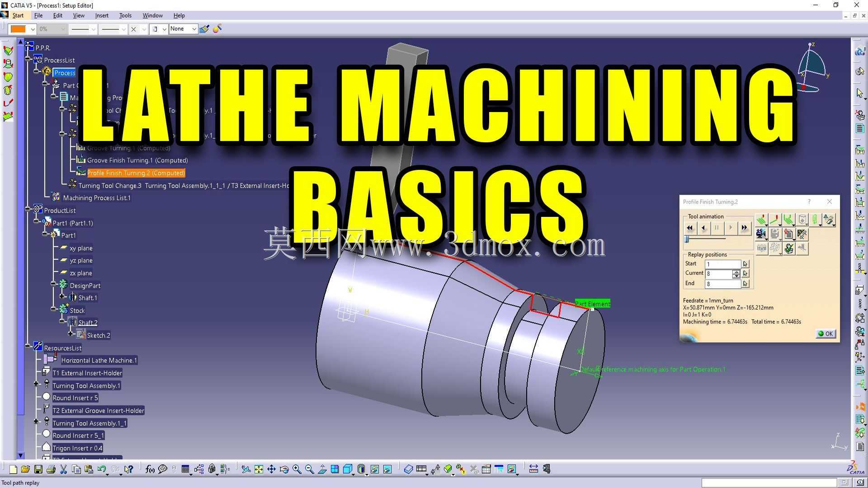Click the Cut scissors icon
Viewport: 868px width, 488px height.
[63, 469]
